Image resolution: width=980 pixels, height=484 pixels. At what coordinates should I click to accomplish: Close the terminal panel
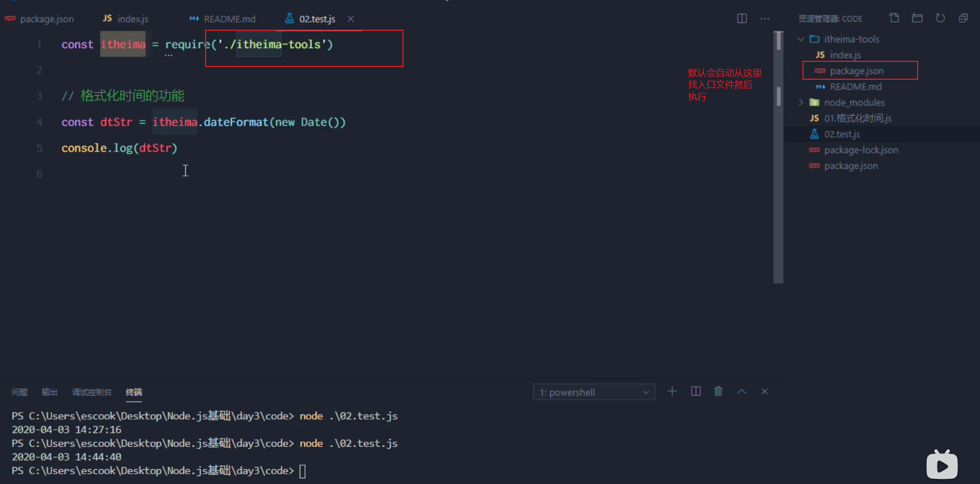765,391
